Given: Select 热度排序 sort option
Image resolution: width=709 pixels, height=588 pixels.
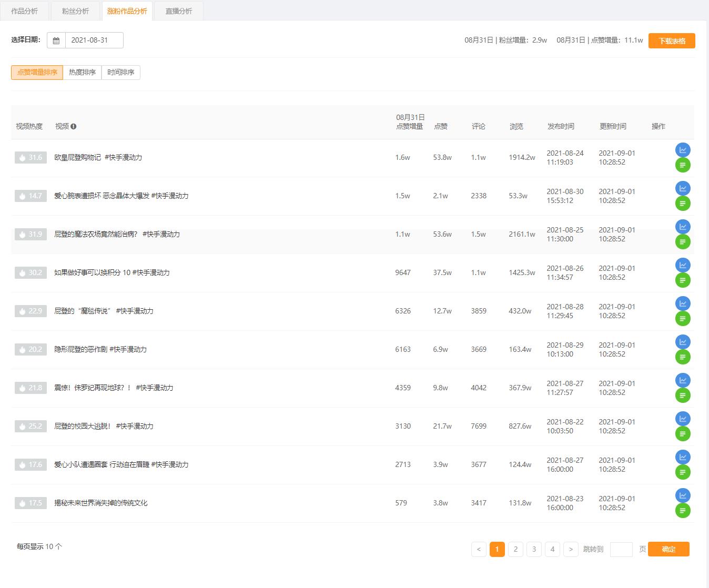Looking at the screenshot, I should [82, 73].
